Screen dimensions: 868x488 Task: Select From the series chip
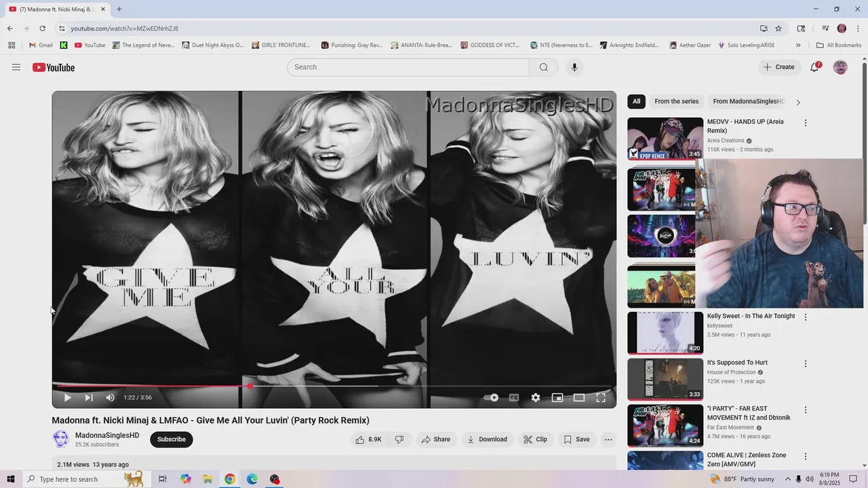pos(676,102)
